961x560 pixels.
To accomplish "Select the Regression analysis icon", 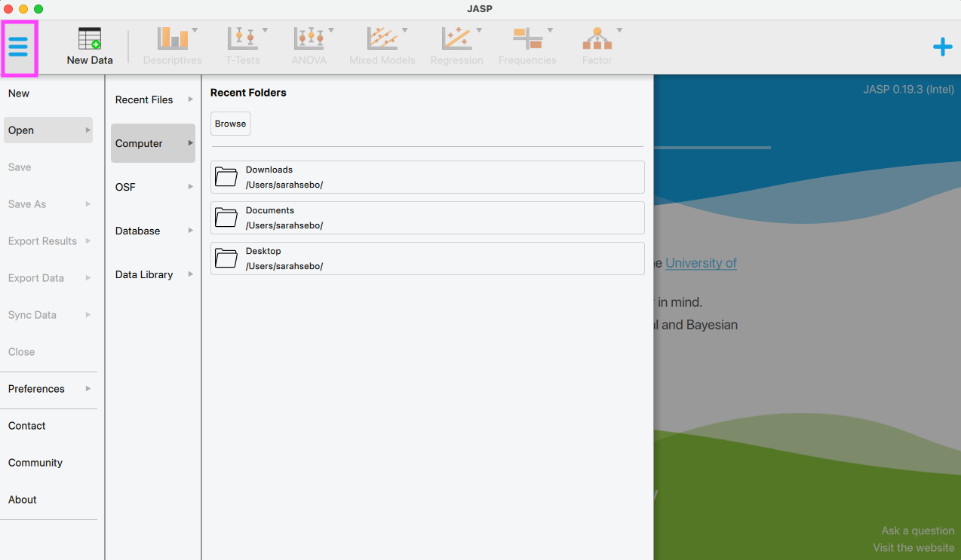I will 456,40.
